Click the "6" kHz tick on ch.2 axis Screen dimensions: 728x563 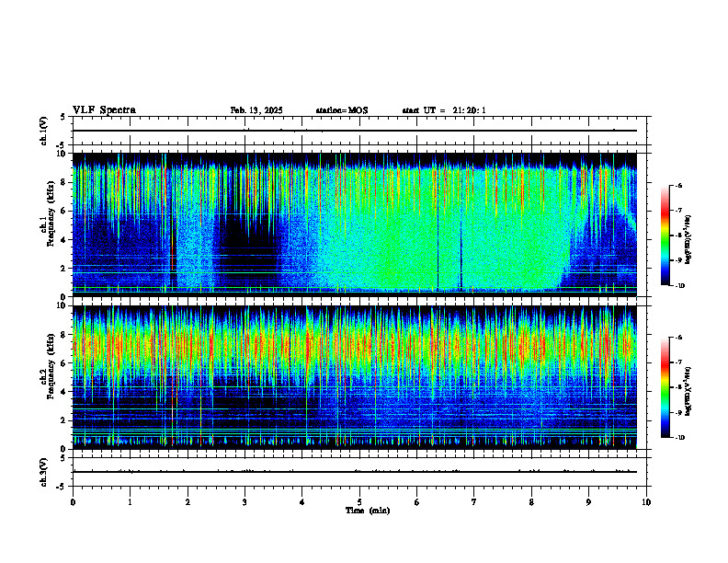(x=63, y=363)
